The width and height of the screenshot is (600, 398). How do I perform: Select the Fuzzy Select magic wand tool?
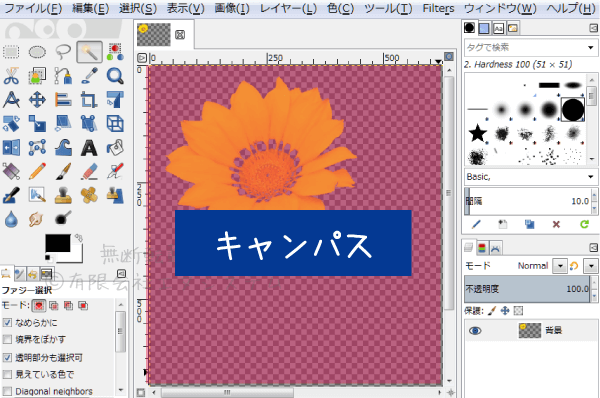point(89,52)
